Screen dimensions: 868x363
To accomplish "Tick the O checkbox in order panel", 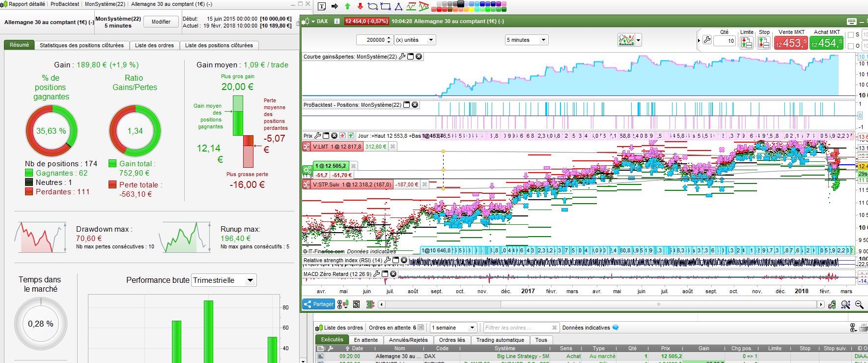I will tap(851, 46).
